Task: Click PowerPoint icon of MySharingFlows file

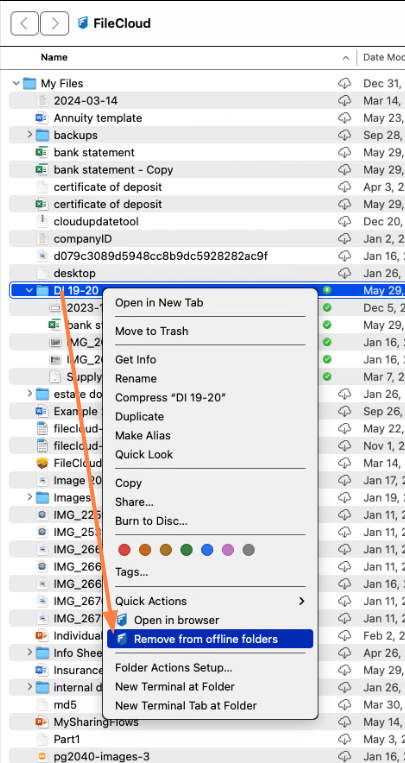Action: (x=42, y=722)
